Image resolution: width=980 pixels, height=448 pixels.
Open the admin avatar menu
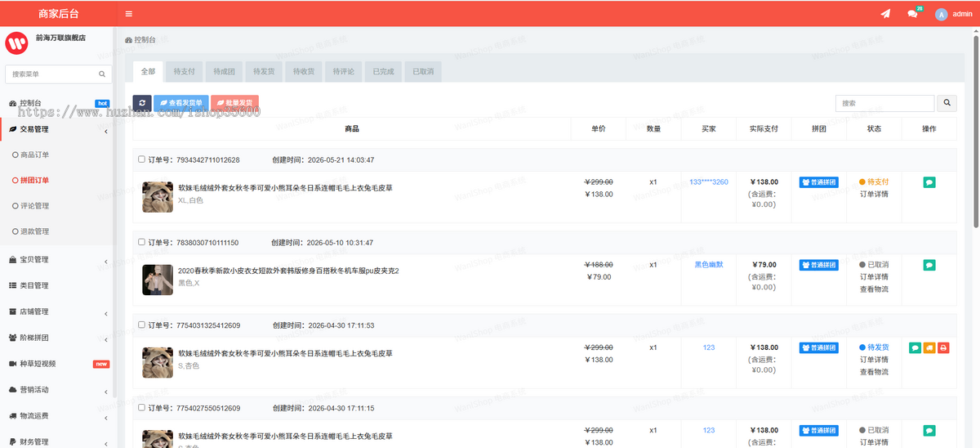click(954, 14)
